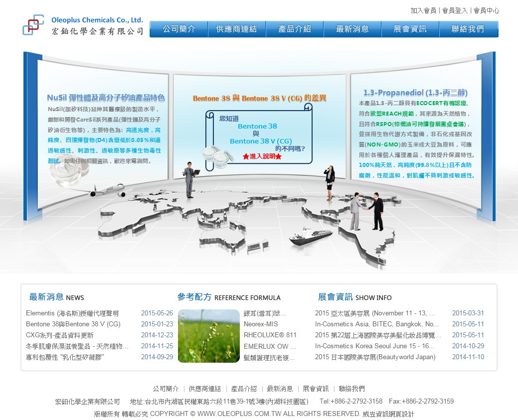The width and height of the screenshot is (518, 420).
Task: Open the 供應商連結 navigation menu item
Action: click(x=236, y=29)
